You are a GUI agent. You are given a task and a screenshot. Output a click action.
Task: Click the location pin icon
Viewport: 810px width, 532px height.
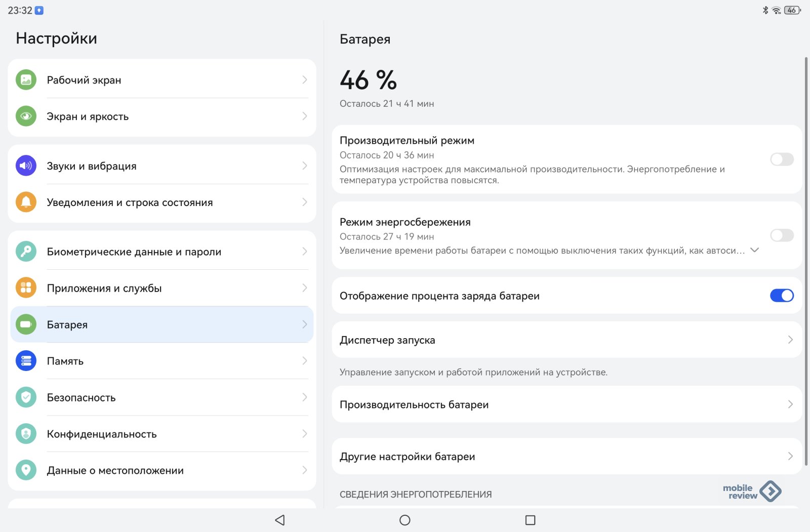[x=26, y=470]
